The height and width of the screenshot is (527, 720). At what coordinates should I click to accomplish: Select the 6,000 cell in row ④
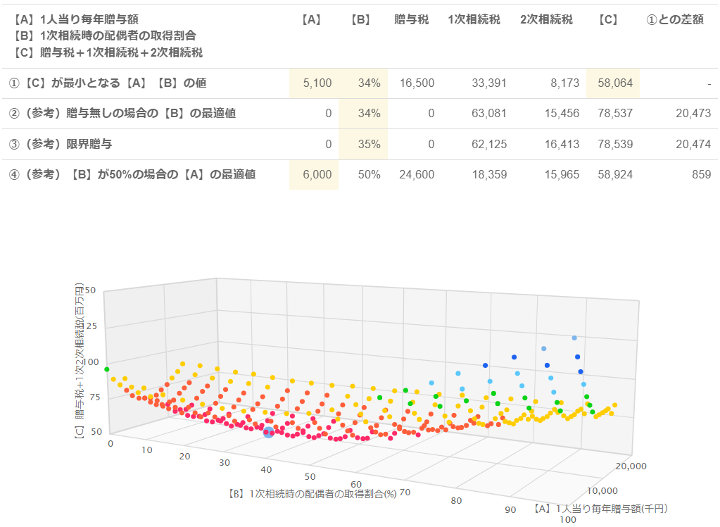314,174
